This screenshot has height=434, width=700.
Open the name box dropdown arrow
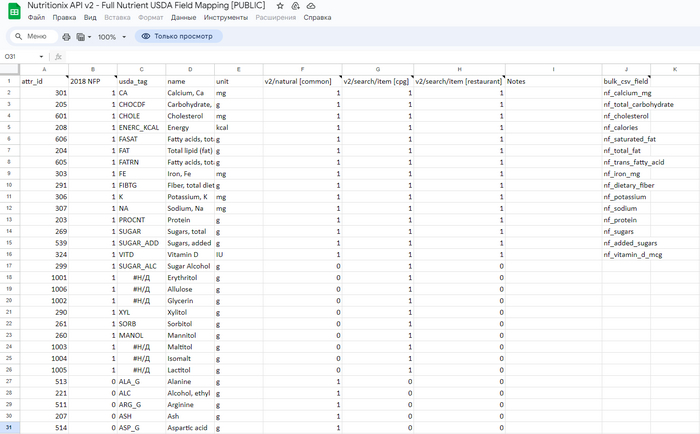(40, 57)
